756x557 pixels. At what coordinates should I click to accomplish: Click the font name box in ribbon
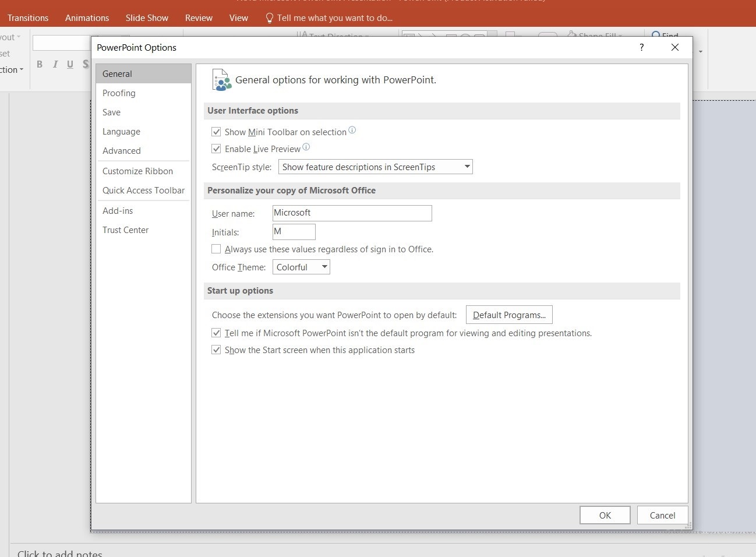click(x=62, y=43)
